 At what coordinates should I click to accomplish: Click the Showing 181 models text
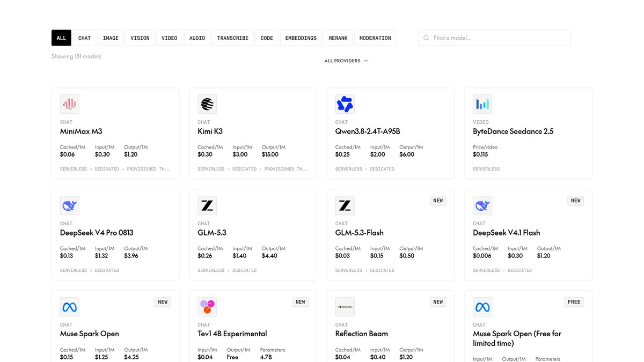coord(76,56)
